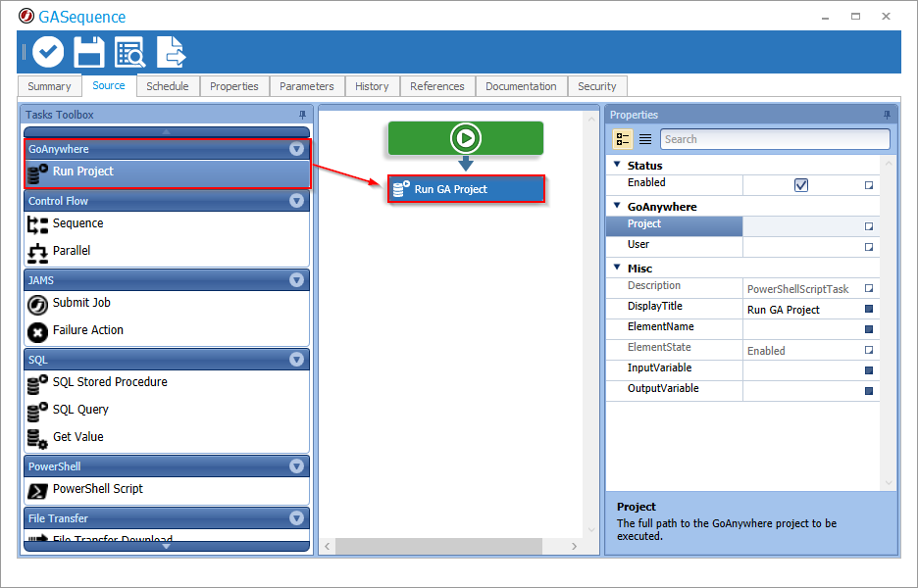Viewport: 918px width, 588px height.
Task: Click the green start play node
Action: pos(466,138)
